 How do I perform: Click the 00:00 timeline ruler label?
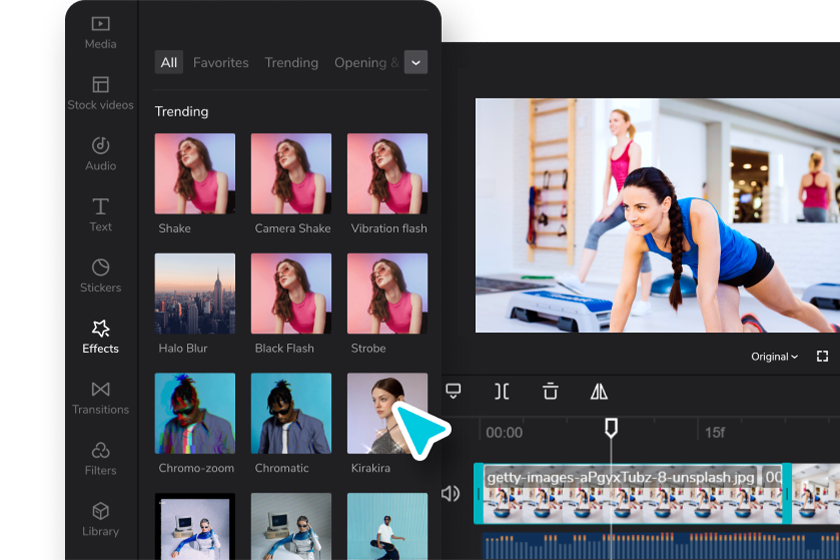[x=504, y=432]
